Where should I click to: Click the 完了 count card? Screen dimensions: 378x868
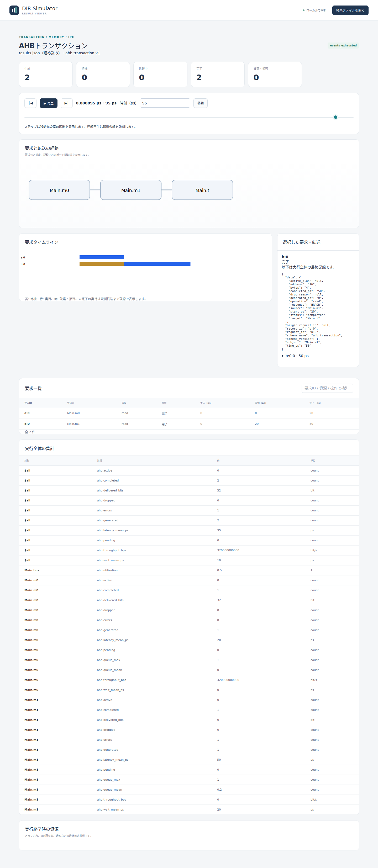pos(218,75)
